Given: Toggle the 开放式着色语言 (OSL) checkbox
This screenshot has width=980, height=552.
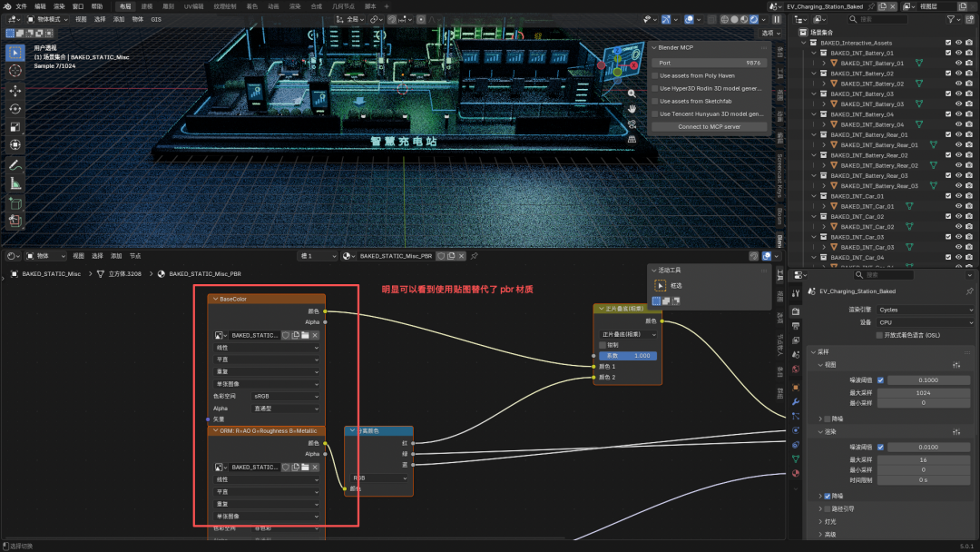Looking at the screenshot, I should pos(879,335).
